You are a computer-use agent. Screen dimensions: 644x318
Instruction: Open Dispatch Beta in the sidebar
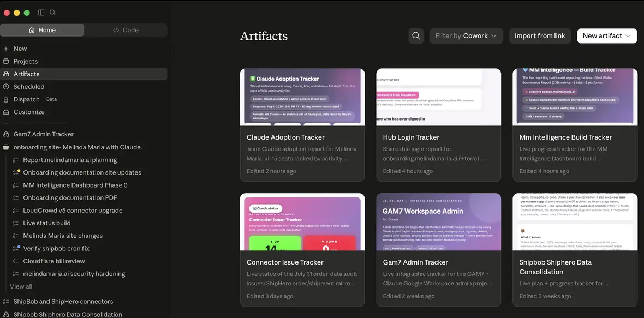pyautogui.click(x=84, y=99)
